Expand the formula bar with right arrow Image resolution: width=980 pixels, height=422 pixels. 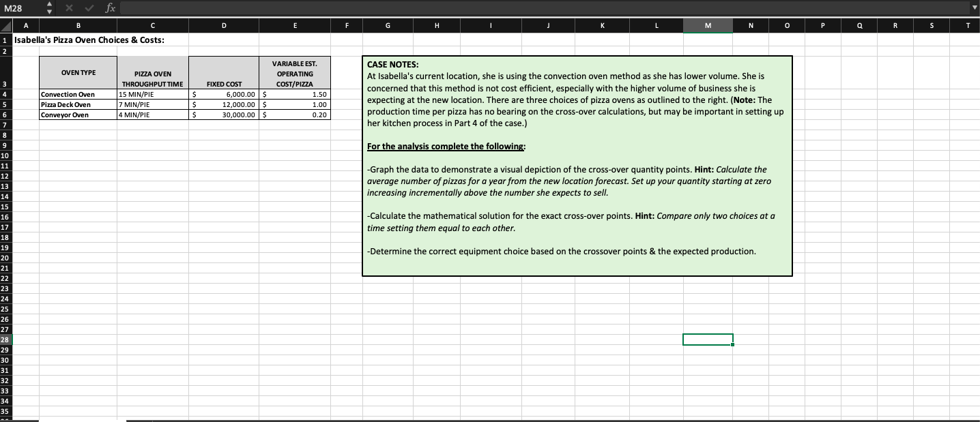pos(974,7)
